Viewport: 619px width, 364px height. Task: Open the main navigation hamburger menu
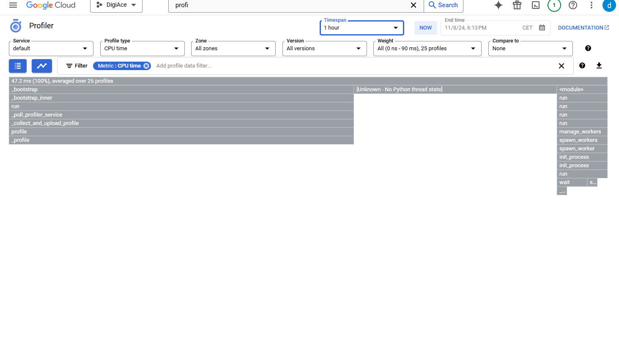tap(13, 5)
